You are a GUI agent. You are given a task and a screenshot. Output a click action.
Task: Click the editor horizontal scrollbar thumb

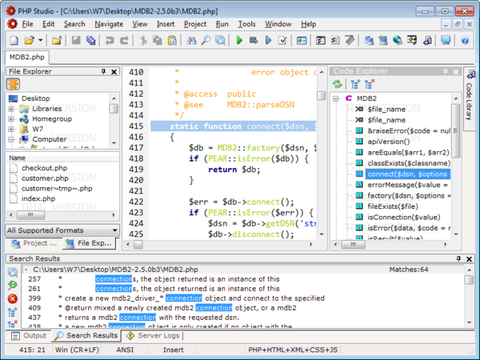pyautogui.click(x=138, y=244)
